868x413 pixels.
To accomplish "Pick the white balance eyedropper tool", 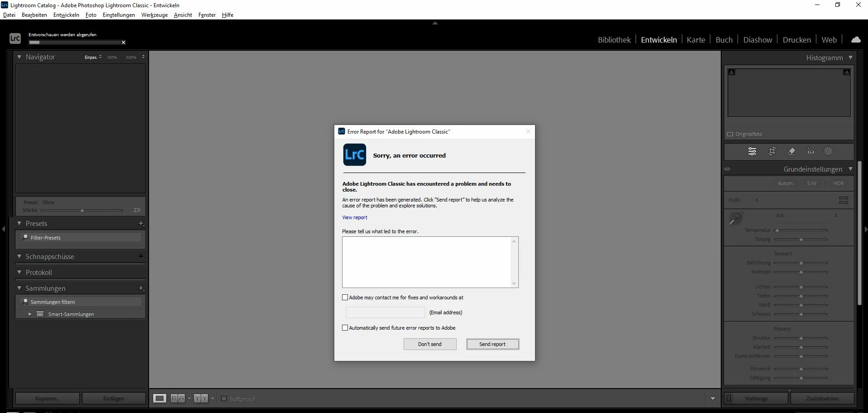I will 735,218.
